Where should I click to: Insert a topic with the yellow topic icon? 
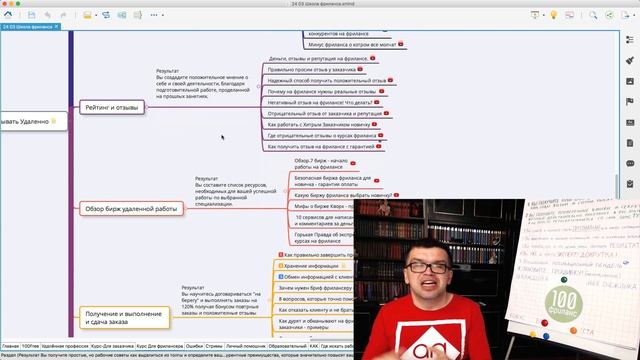click(87, 15)
